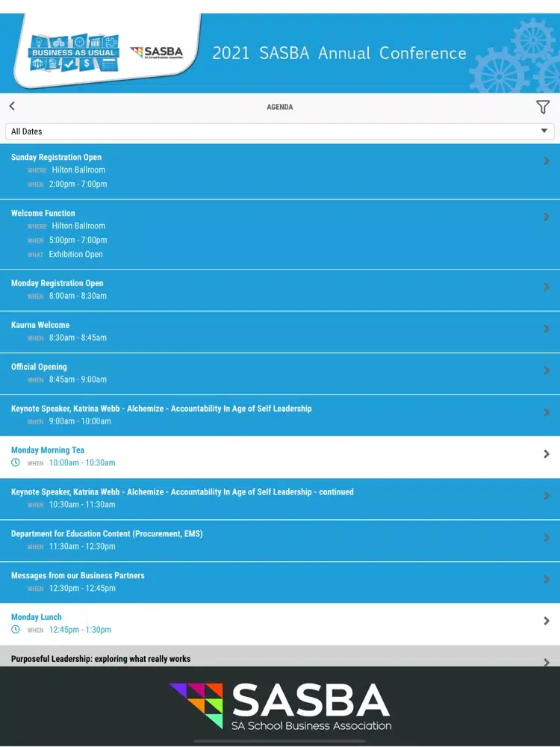This screenshot has height=747, width=560.
Task: Click the 8:30am - 8:45am time
Action: [x=78, y=338]
